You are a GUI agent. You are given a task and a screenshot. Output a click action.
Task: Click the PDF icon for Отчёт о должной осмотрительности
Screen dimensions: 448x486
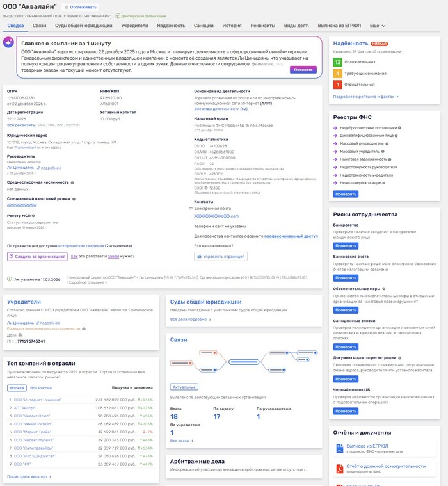pos(340,469)
